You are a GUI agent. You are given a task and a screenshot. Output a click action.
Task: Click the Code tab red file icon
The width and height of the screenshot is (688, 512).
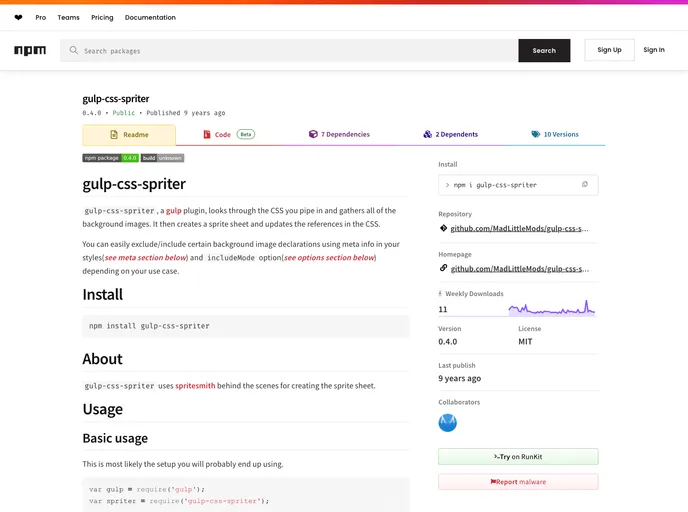coord(207,134)
